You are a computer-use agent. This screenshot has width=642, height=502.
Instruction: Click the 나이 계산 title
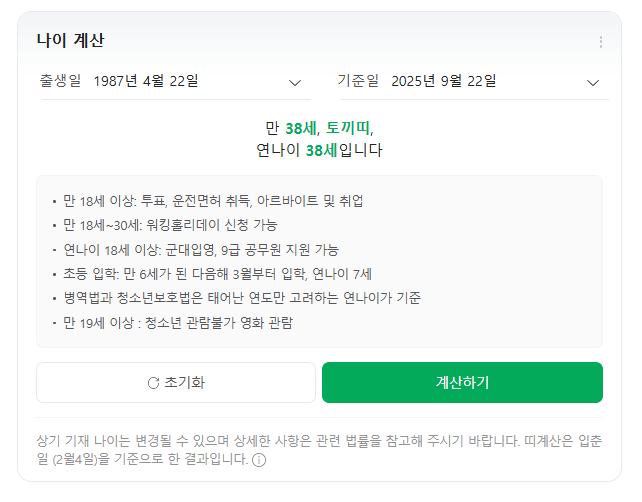coord(70,41)
